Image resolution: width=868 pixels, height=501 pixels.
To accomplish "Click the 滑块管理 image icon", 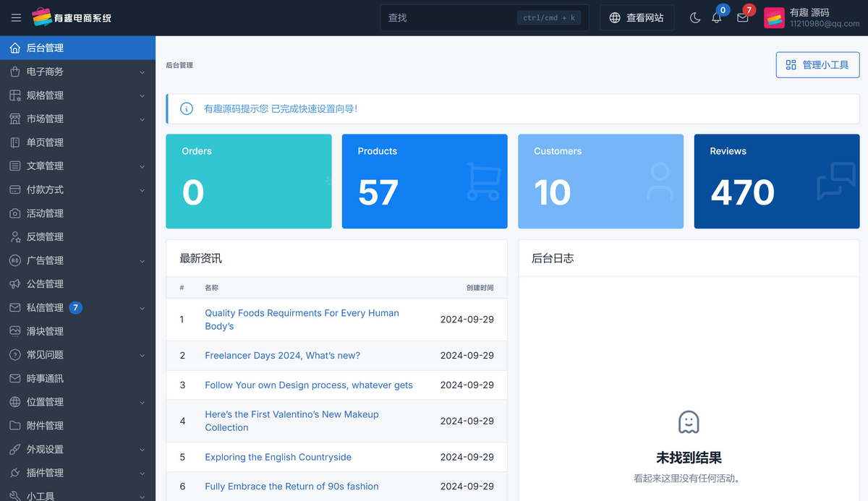I will click(x=15, y=331).
